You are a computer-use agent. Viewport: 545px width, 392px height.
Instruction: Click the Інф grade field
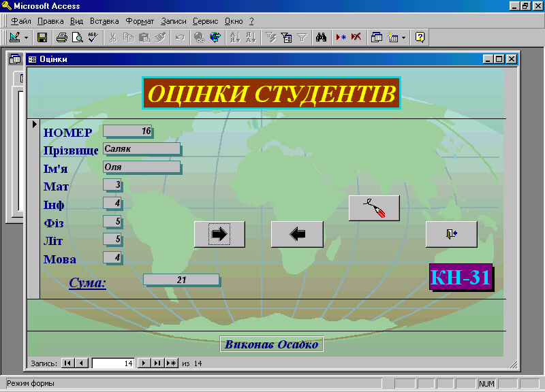pos(112,203)
